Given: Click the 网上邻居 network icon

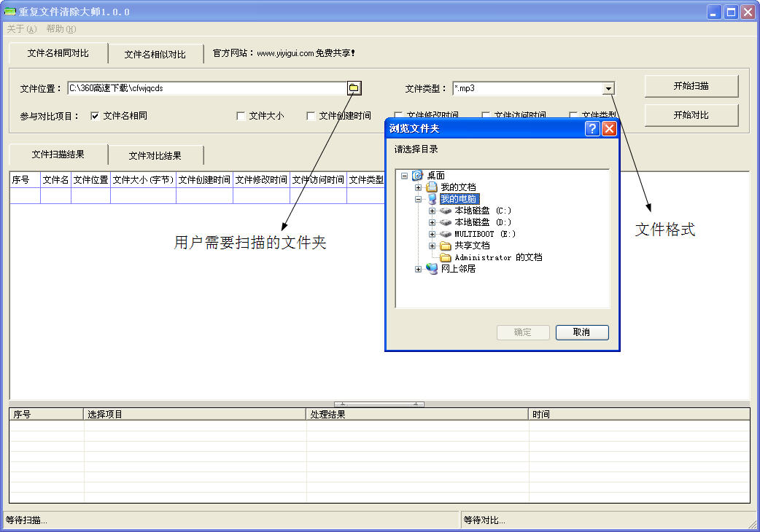Looking at the screenshot, I should (431, 269).
